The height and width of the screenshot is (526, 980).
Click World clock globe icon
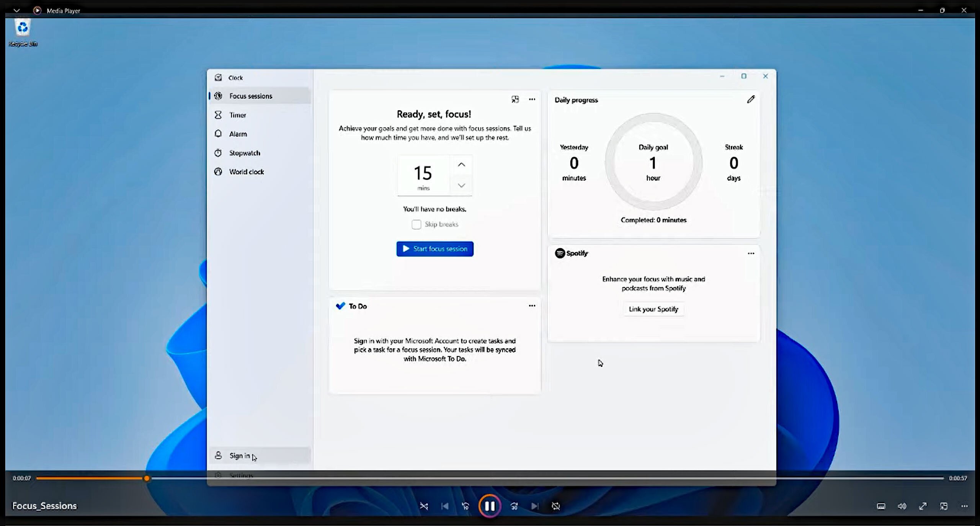[x=218, y=172]
